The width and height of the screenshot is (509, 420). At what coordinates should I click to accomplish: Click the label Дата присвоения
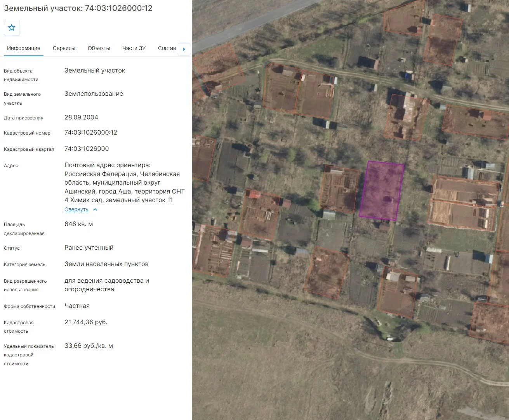pyautogui.click(x=24, y=118)
